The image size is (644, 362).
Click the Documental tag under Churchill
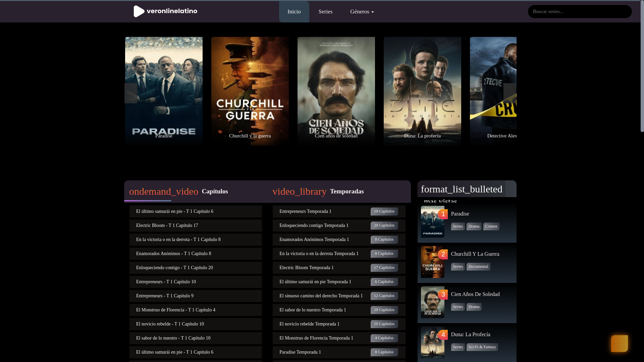point(478,267)
